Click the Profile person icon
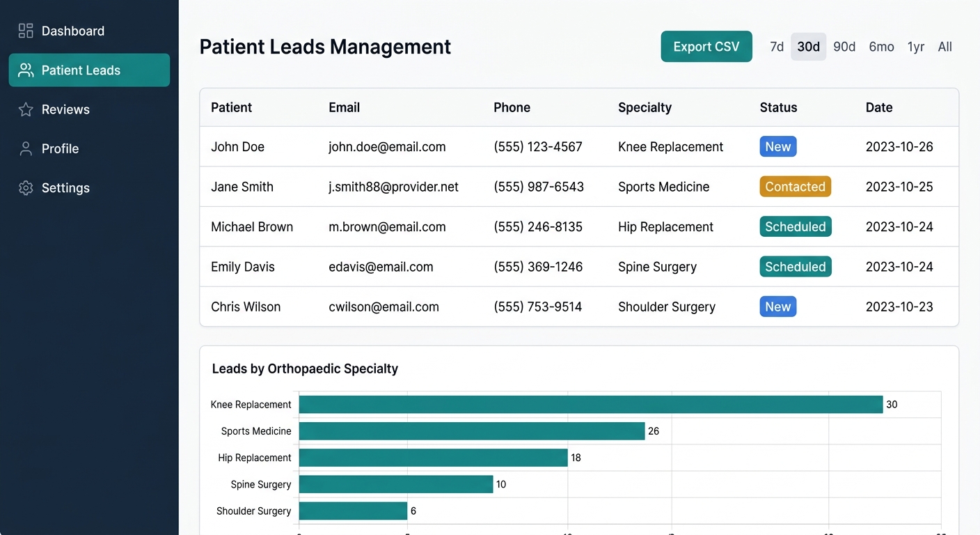 (x=26, y=148)
